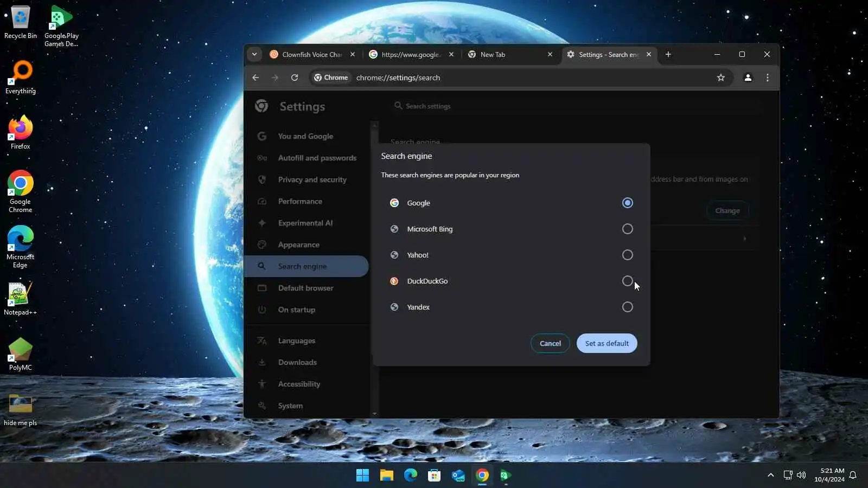Expand the manage search engines chevron
Screen dimensions: 868x488
pyautogui.click(x=744, y=239)
